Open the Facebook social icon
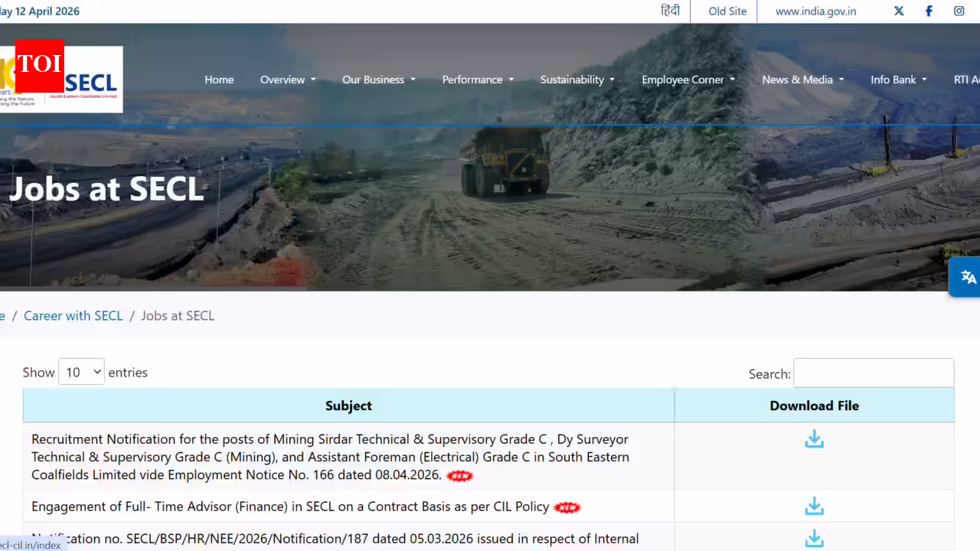 click(929, 11)
